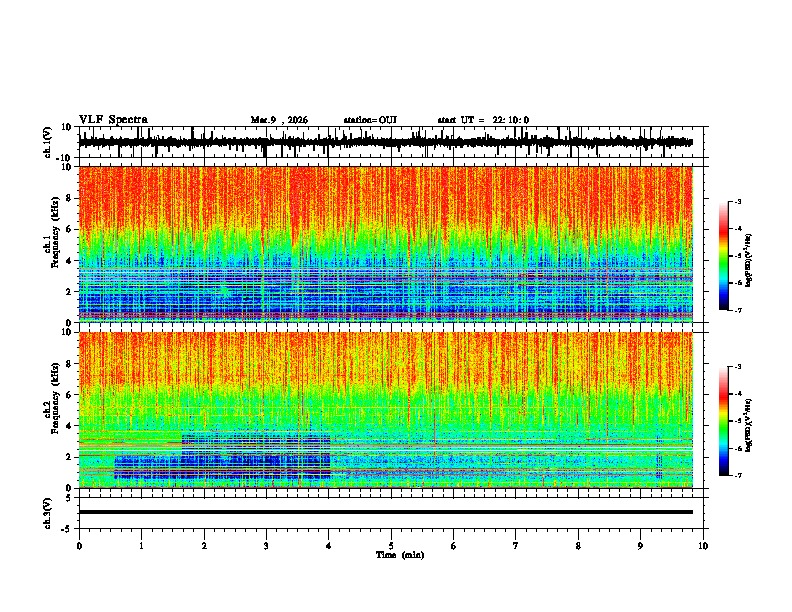Image resolution: width=792 pixels, height=612 pixels.
Task: Click the time axis tick label "2"
Action: coord(204,546)
